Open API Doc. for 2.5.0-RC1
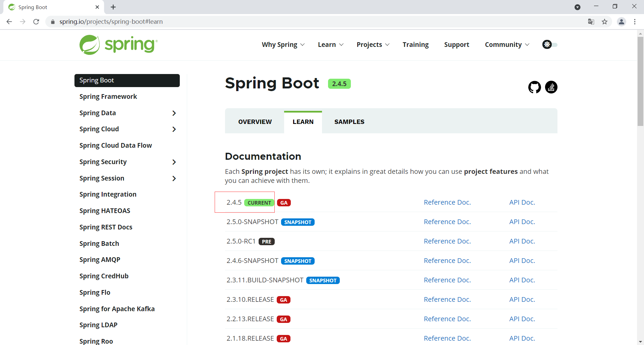The width and height of the screenshot is (644, 345). (522, 241)
